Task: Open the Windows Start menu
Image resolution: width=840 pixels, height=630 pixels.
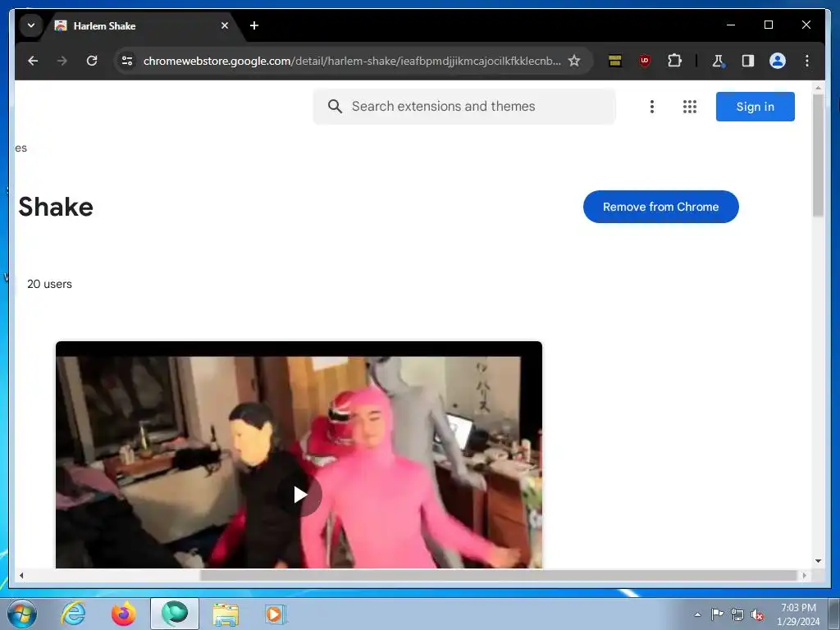Action: (21, 614)
